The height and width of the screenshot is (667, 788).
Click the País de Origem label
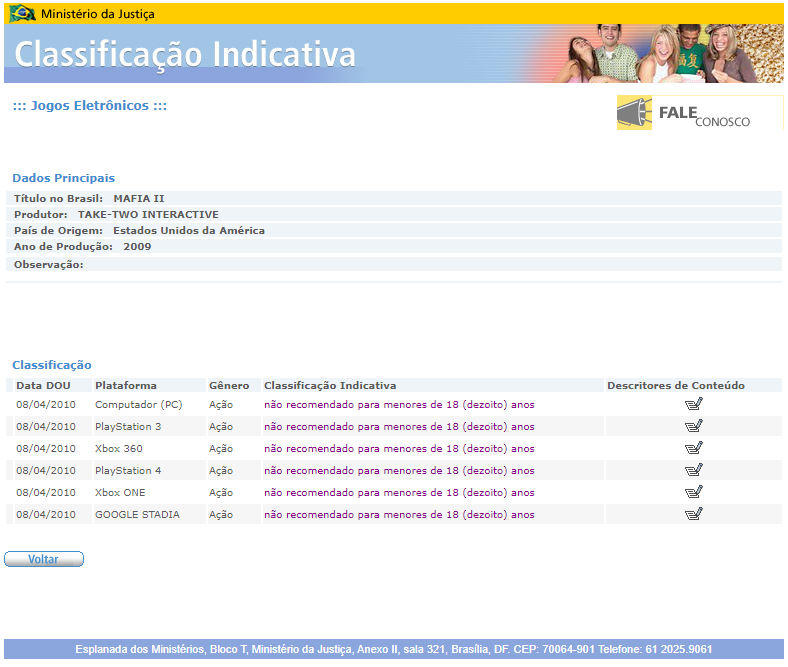(x=58, y=231)
